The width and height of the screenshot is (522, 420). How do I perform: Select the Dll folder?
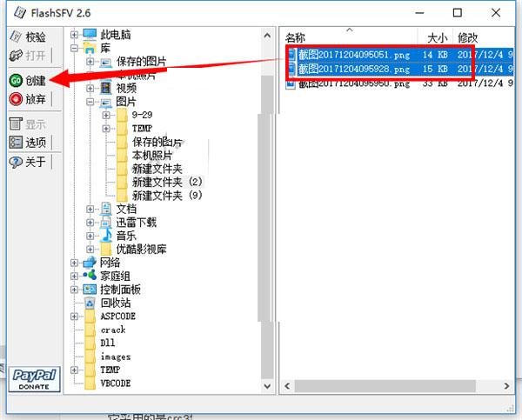(108, 343)
